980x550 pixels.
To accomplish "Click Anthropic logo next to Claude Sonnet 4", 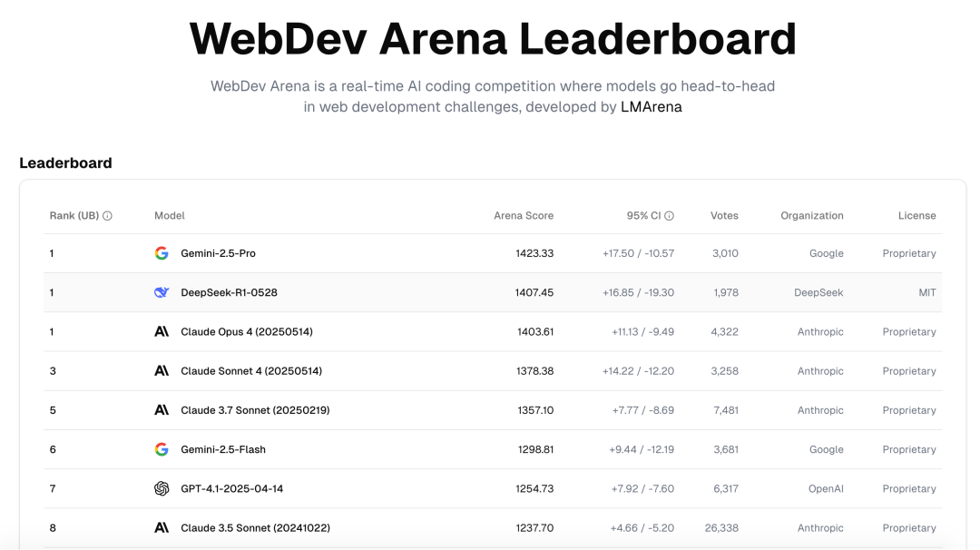I will 162,371.
